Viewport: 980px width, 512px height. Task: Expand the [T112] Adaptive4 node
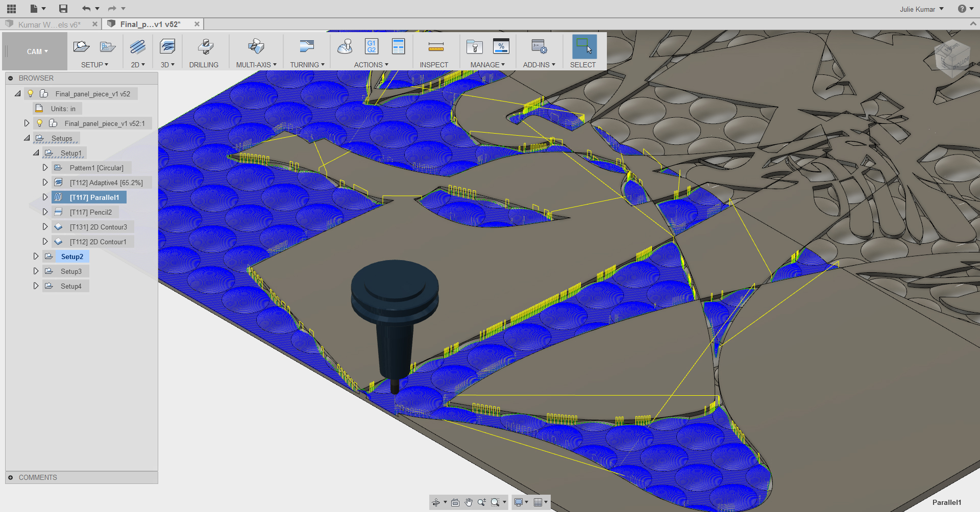(x=45, y=183)
